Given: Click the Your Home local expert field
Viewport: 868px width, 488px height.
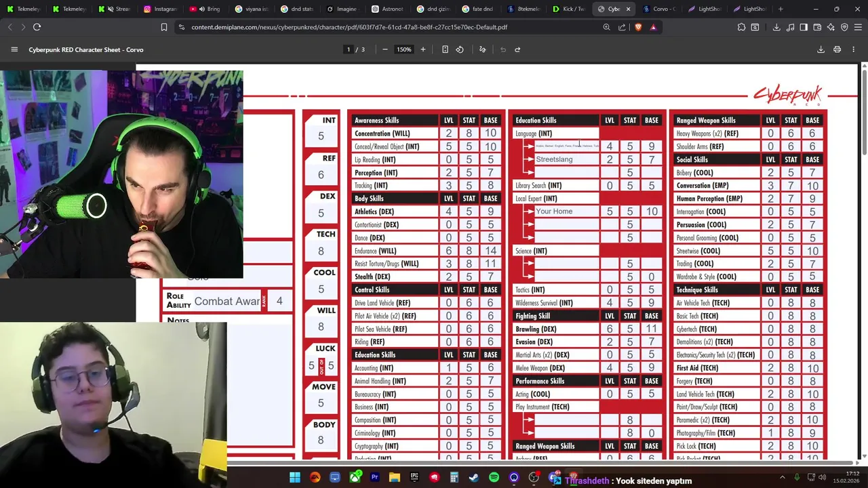Looking at the screenshot, I should tap(567, 211).
